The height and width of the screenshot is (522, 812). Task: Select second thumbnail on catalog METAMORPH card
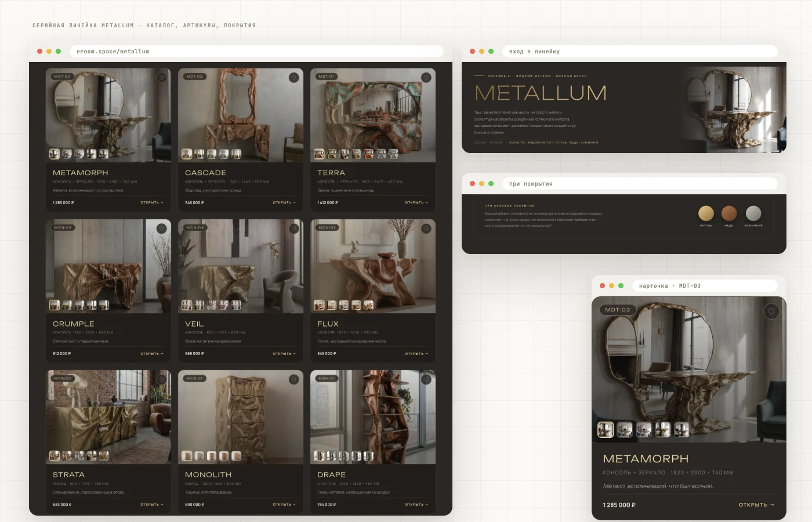pyautogui.click(x=67, y=154)
